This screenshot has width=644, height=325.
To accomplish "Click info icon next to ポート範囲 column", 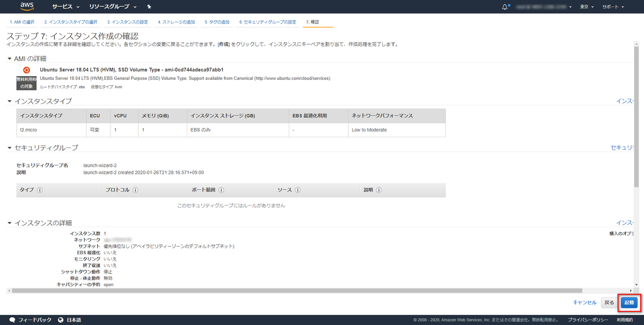I will tap(221, 190).
